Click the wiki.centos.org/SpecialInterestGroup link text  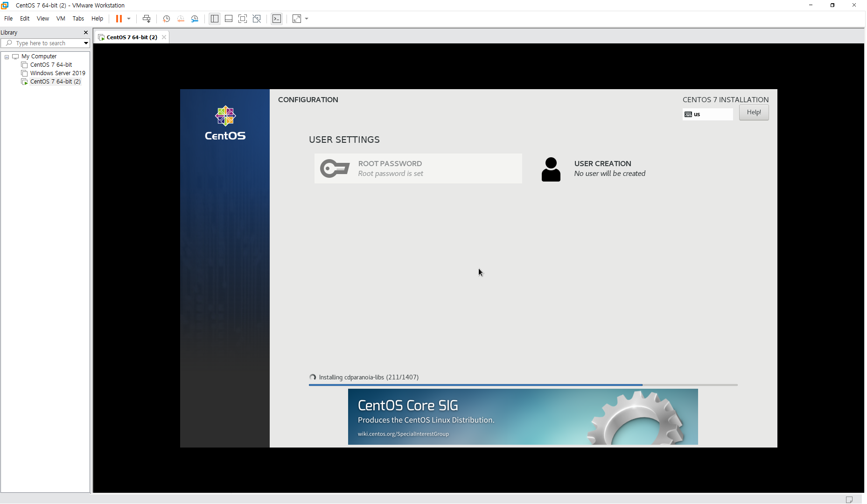[403, 434]
